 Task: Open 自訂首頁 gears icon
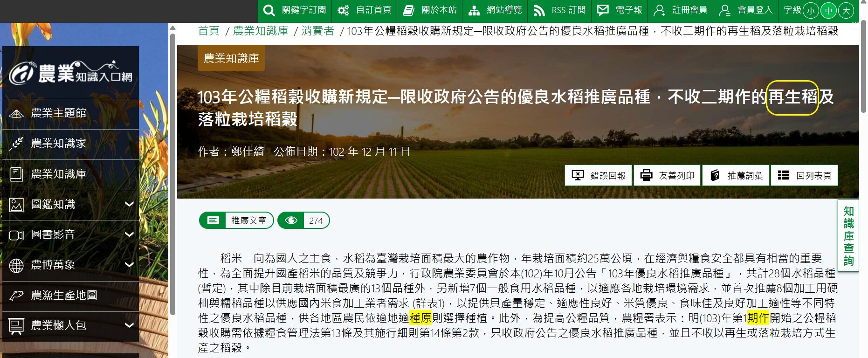[x=344, y=10]
